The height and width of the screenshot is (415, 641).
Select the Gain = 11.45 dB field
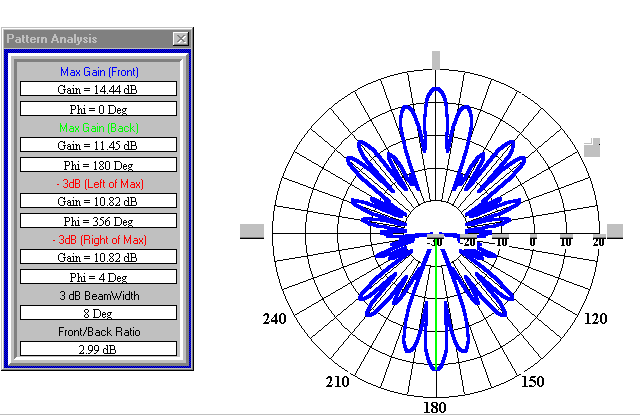(x=99, y=145)
